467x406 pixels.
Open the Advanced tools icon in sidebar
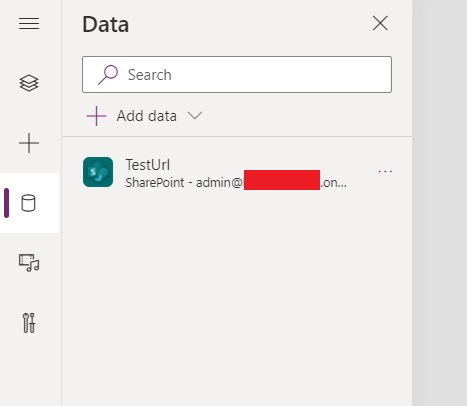tap(29, 323)
